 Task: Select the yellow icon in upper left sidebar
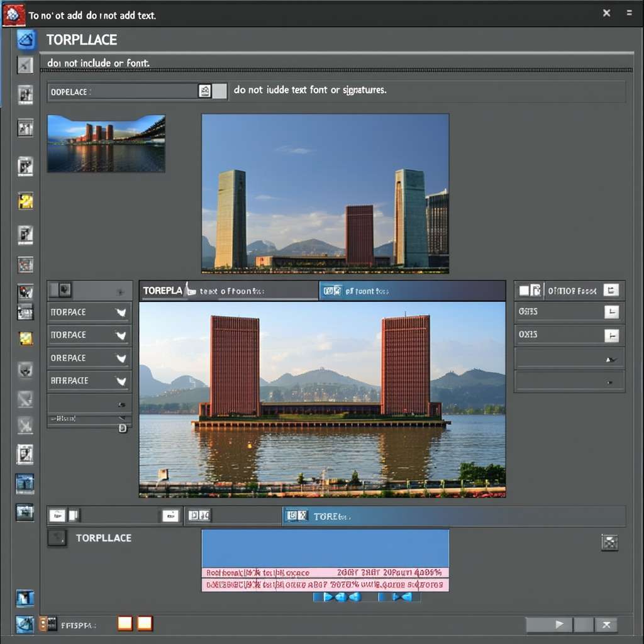25,201
